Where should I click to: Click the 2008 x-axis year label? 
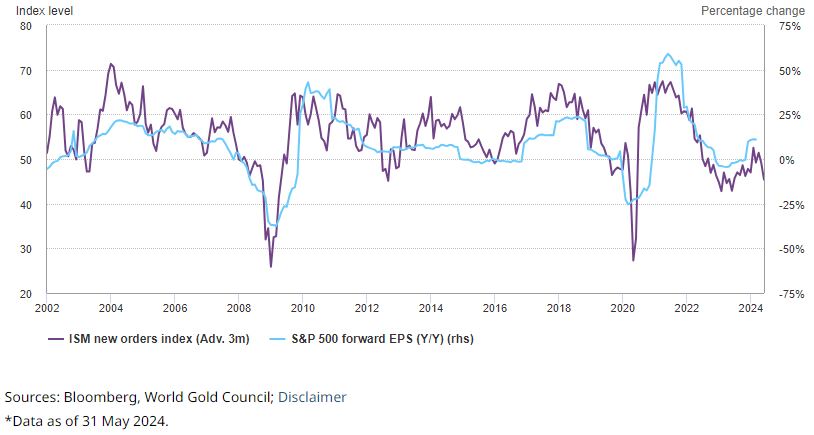point(239,307)
